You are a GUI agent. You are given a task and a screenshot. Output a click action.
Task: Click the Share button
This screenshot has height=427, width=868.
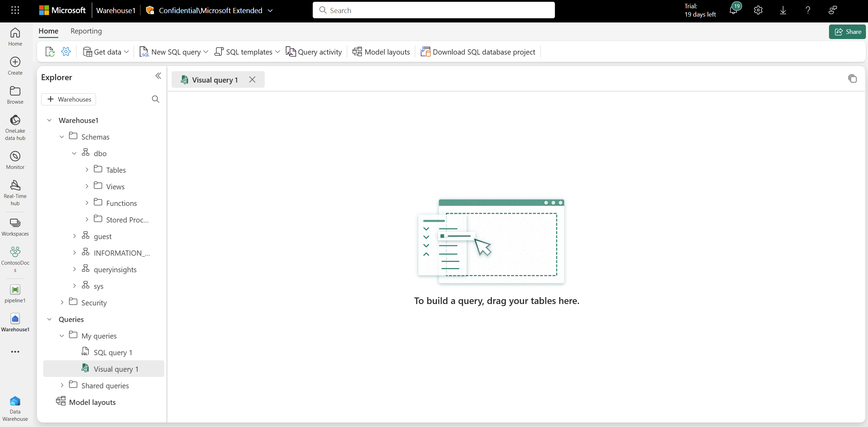pos(847,32)
